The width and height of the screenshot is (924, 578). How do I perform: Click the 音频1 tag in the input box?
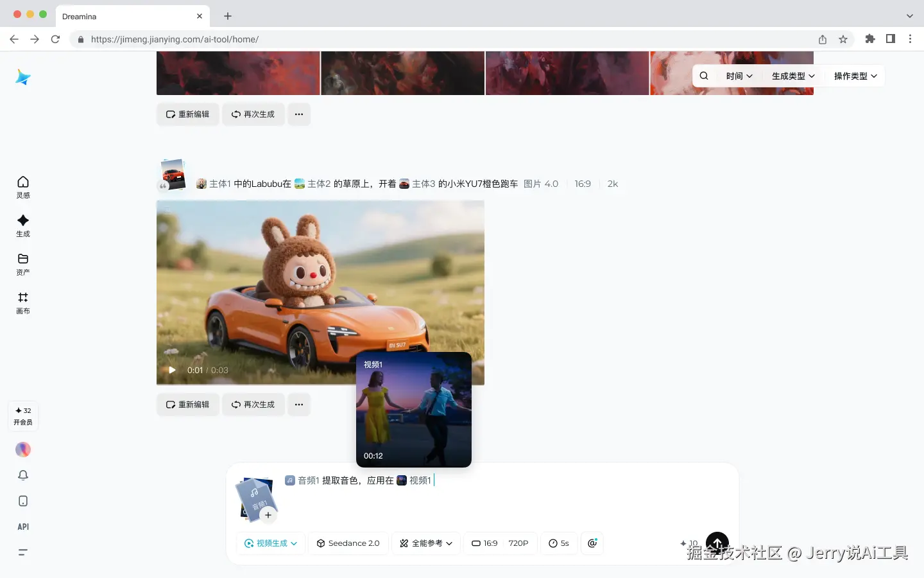tap(302, 480)
